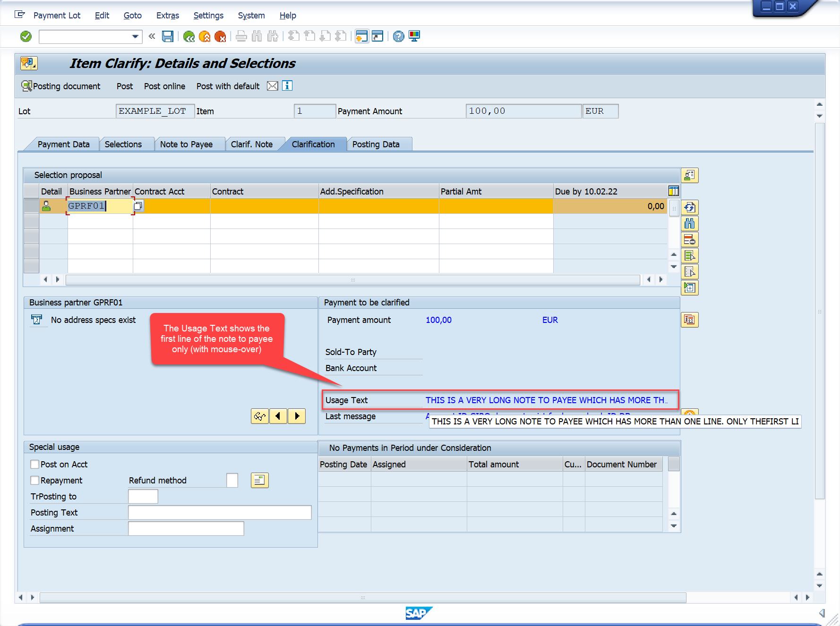The height and width of the screenshot is (626, 840).
Task: Click the green Enter checkmark icon
Action: coord(26,36)
